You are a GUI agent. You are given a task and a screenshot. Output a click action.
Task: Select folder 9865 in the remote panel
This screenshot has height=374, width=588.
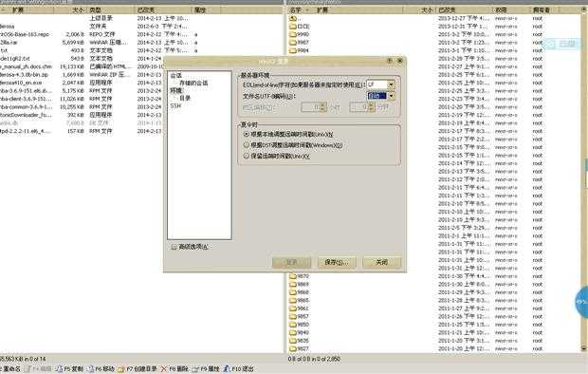click(299, 300)
